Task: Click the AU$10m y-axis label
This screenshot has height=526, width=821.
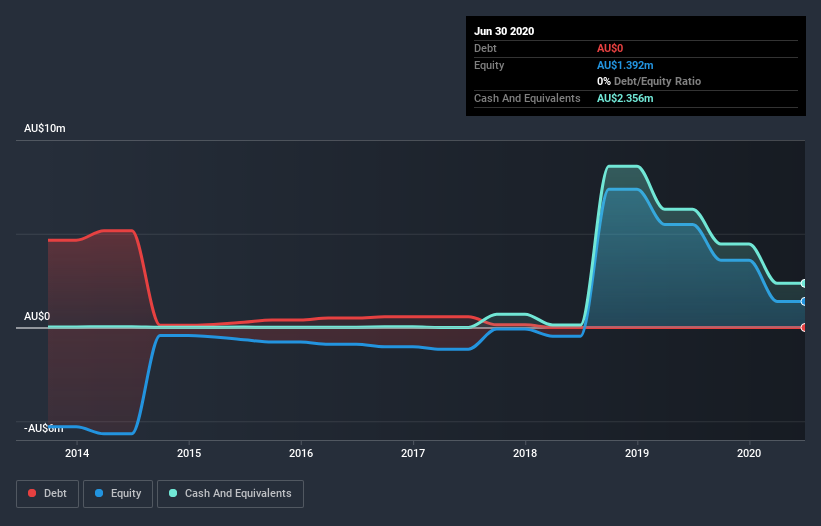Action: (45, 128)
